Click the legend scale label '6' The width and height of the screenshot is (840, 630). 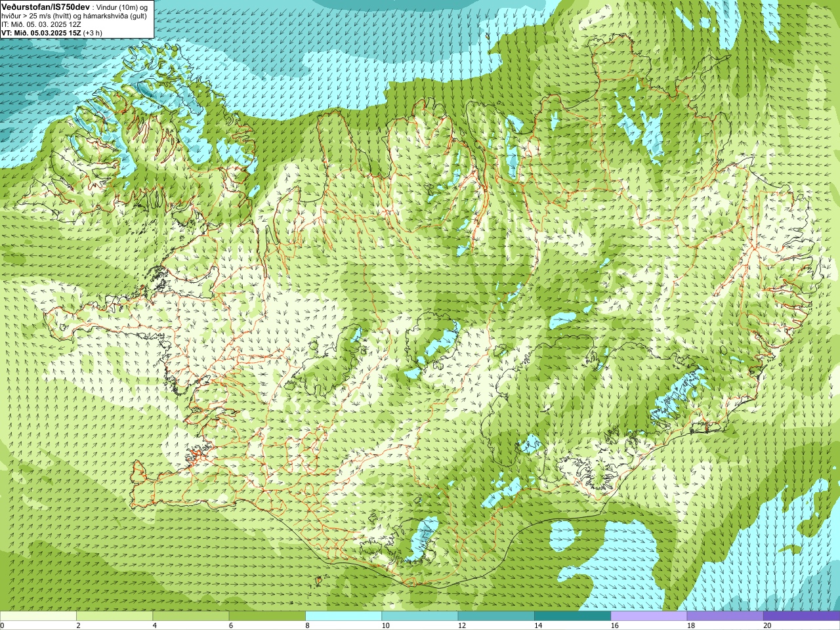point(231,625)
